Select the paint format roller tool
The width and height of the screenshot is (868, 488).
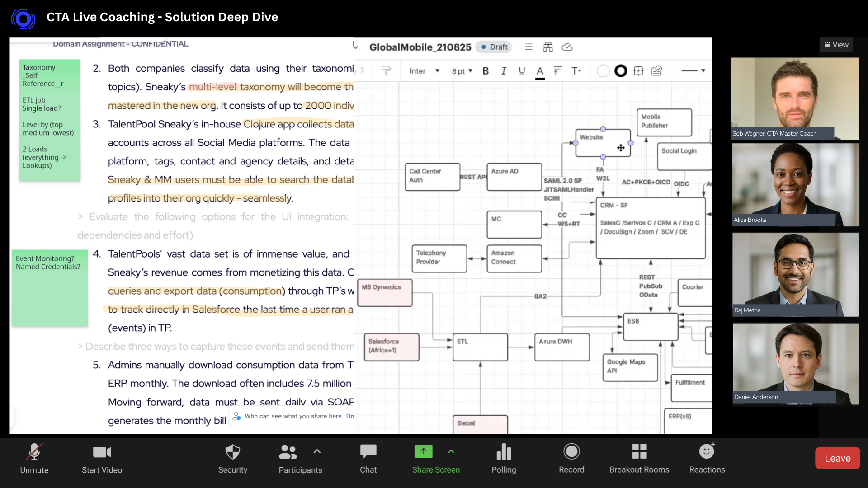(x=386, y=70)
